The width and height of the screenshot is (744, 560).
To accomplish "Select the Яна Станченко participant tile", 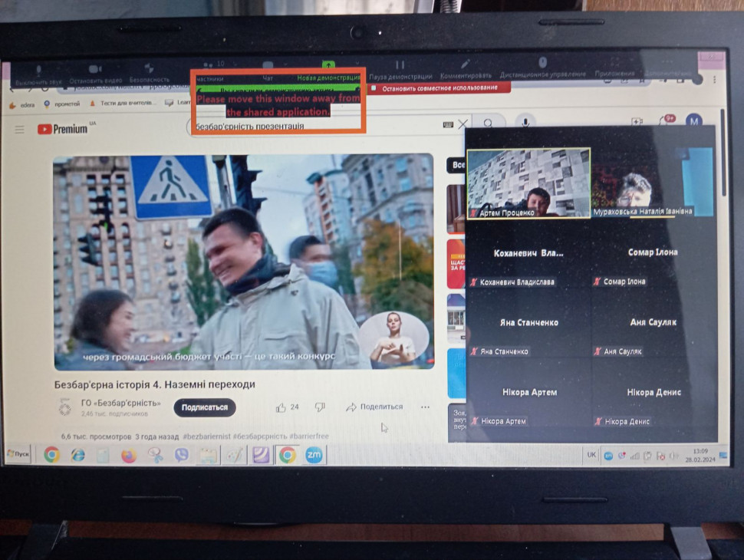I will tap(528, 324).
